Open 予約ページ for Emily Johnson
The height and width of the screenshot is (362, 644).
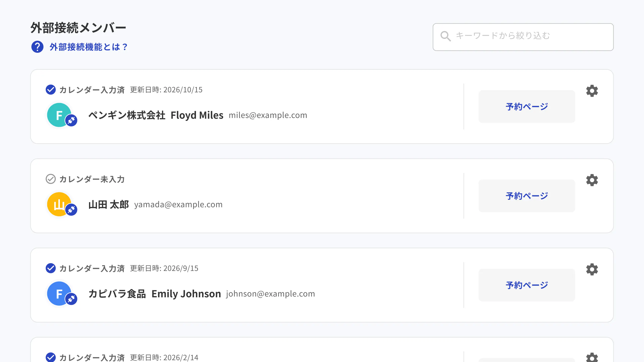527,285
